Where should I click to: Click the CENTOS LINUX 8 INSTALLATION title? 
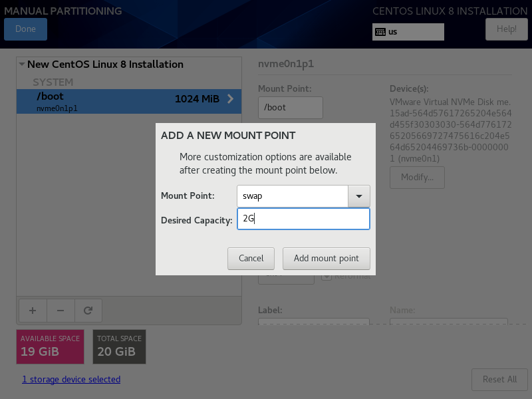point(450,11)
